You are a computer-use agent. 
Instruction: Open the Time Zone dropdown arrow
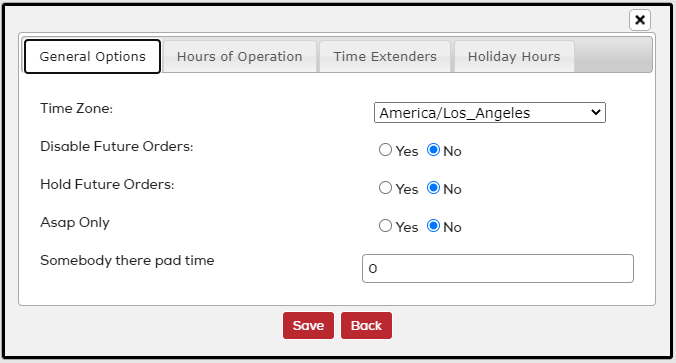coord(596,113)
